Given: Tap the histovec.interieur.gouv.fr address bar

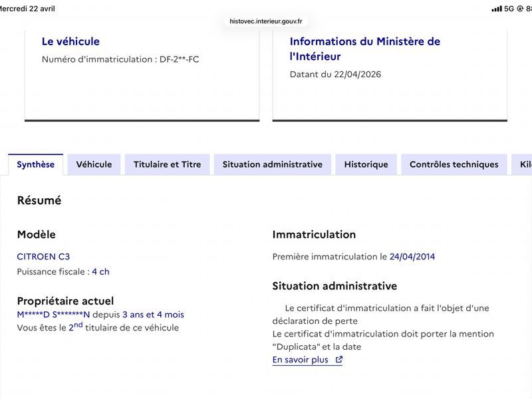Looking at the screenshot, I should [x=265, y=21].
